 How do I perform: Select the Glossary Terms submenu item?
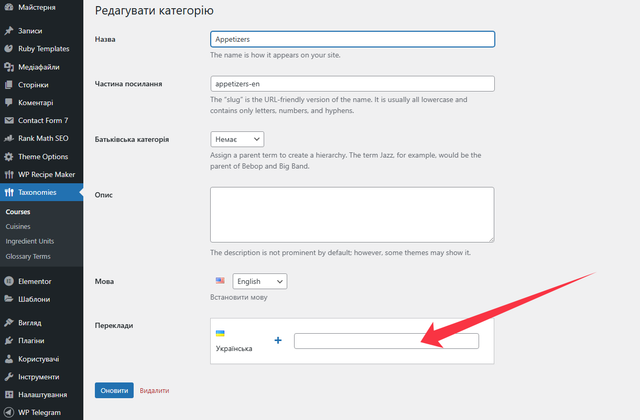[x=28, y=256]
